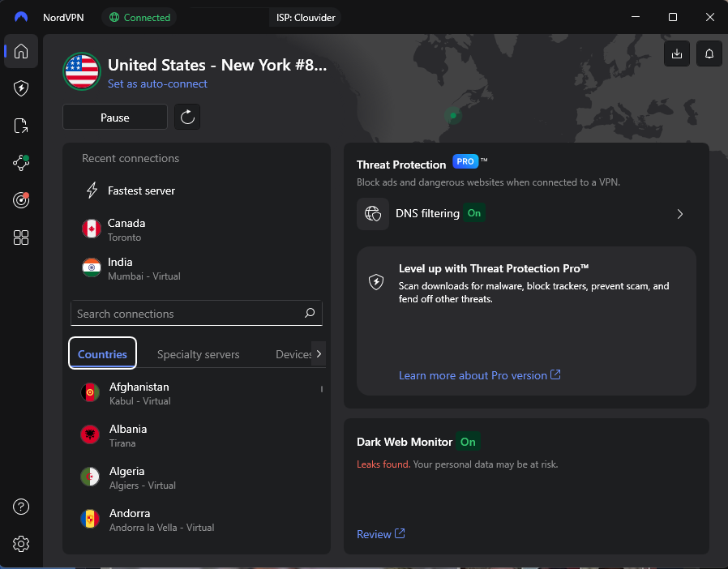The height and width of the screenshot is (569, 728).
Task: Click the reconnect refresh button
Action: point(187,117)
